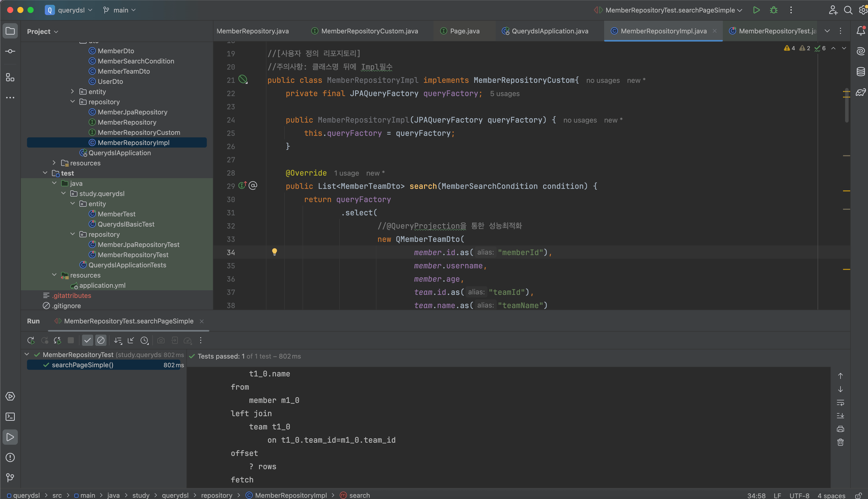Open the Notifications bell
This screenshot has width=868, height=499.
(861, 31)
